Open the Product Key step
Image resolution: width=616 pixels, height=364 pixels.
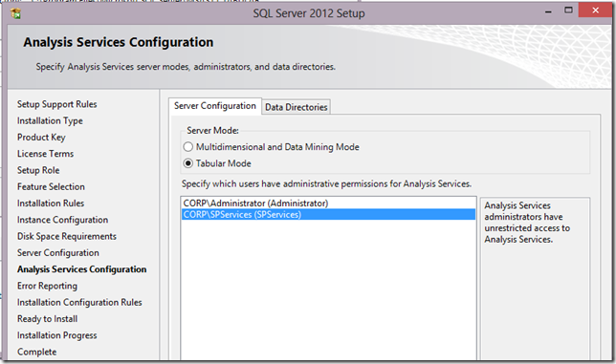[x=41, y=138]
